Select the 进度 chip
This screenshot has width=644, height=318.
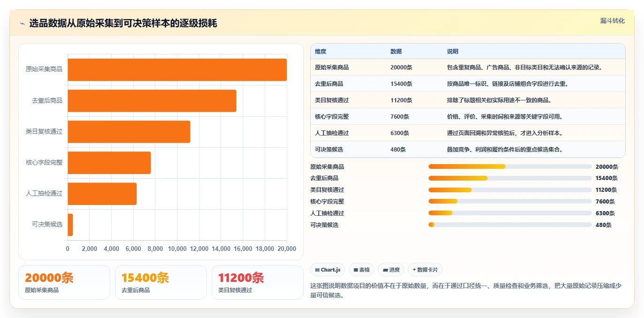coord(391,270)
